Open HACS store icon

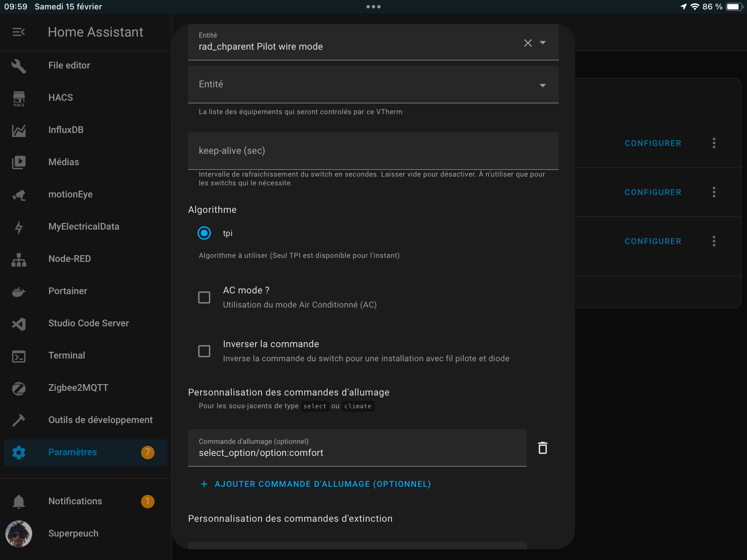point(19,98)
